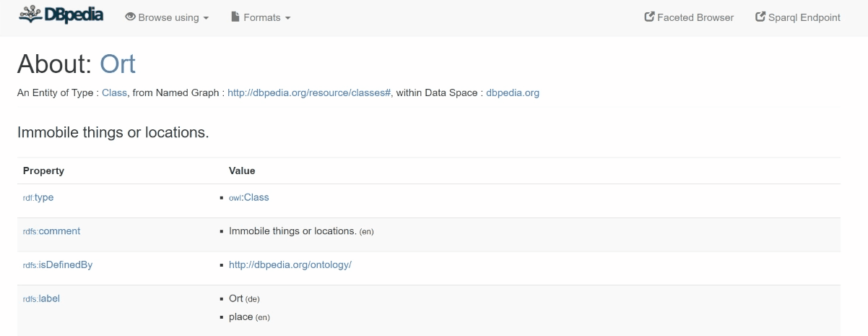
Task: Visit the dbpedia.org data space link
Action: tap(513, 93)
